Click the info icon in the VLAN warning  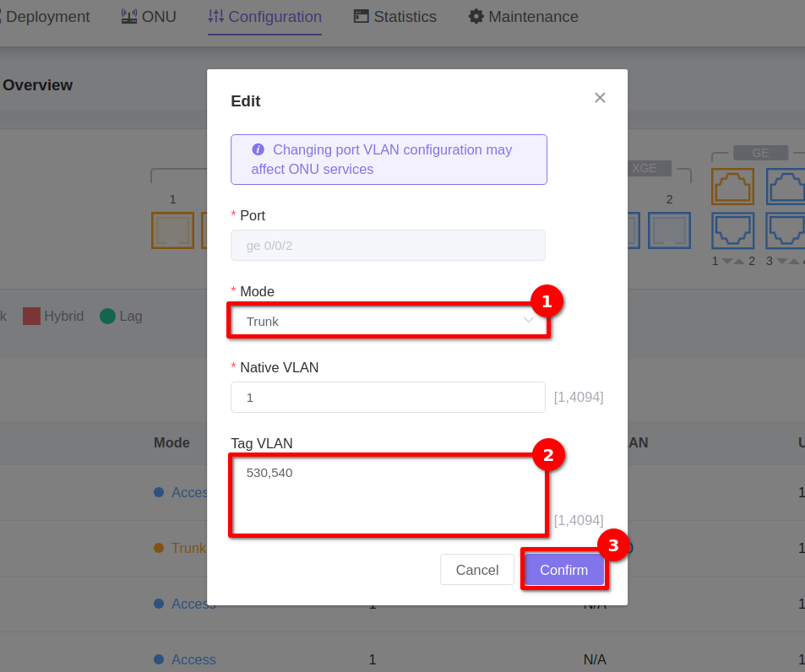258,149
